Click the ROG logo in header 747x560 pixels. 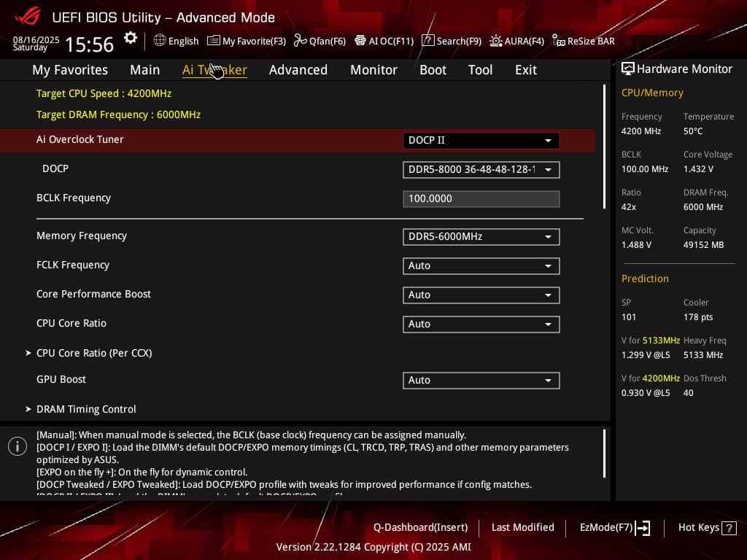(x=28, y=17)
